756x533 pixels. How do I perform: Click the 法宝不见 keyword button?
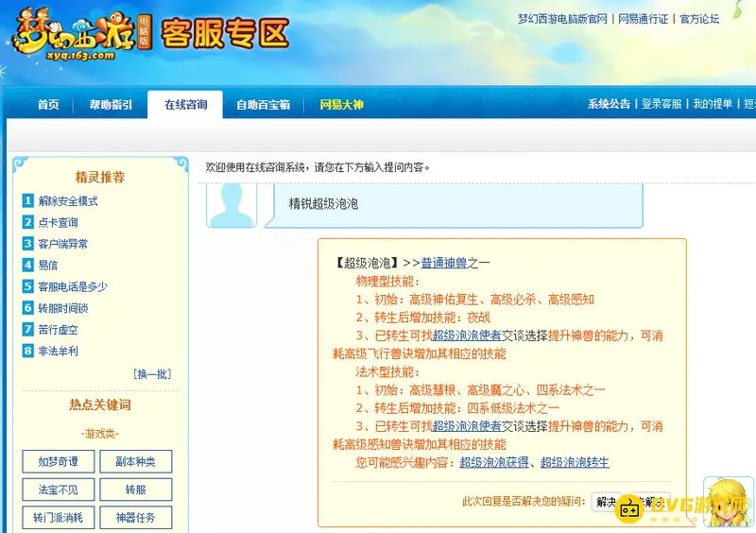(58, 490)
